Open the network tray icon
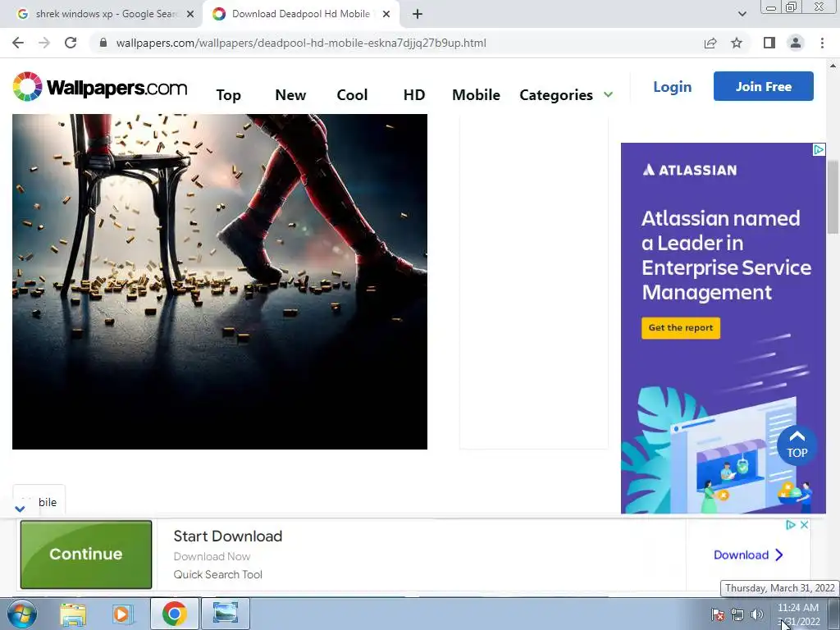The image size is (840, 630). coord(737,614)
